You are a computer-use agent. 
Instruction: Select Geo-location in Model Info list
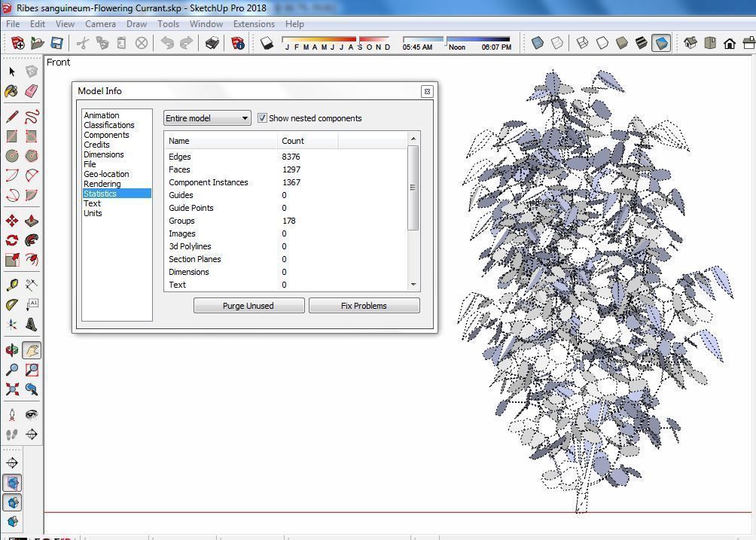click(x=106, y=174)
